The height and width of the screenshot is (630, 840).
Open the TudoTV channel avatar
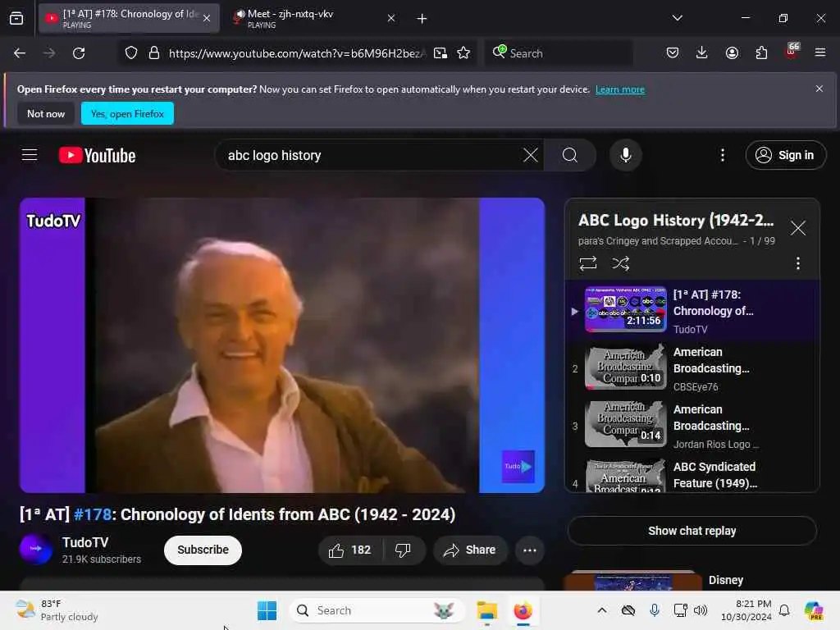click(x=36, y=549)
